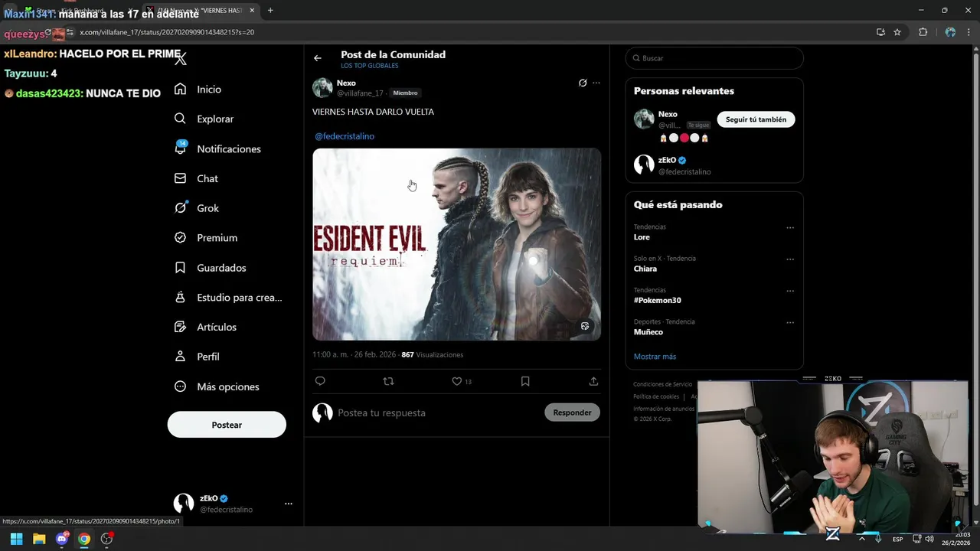Click the bookmark star in address bar

[x=897, y=32]
